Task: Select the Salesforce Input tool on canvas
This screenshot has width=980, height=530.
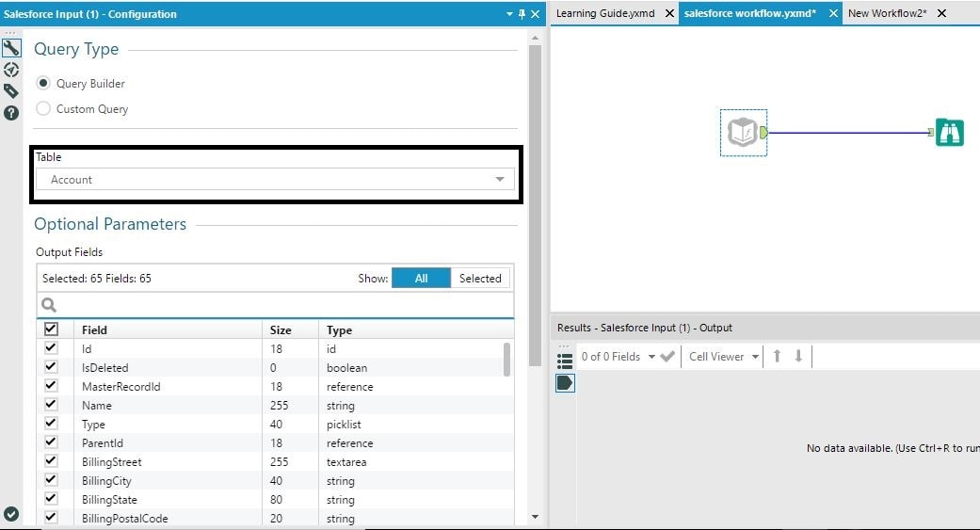Action: 743,133
